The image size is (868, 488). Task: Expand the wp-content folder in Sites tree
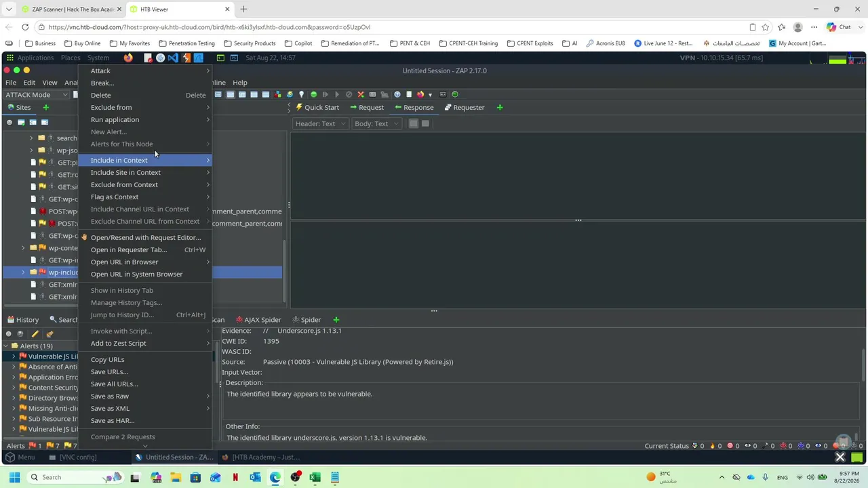24,248
